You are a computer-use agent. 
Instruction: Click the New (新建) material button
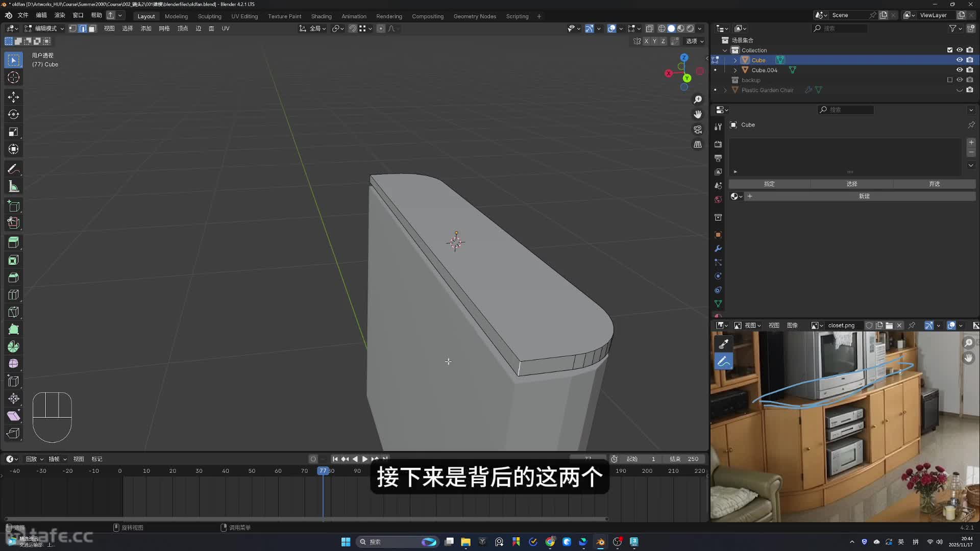pyautogui.click(x=864, y=196)
